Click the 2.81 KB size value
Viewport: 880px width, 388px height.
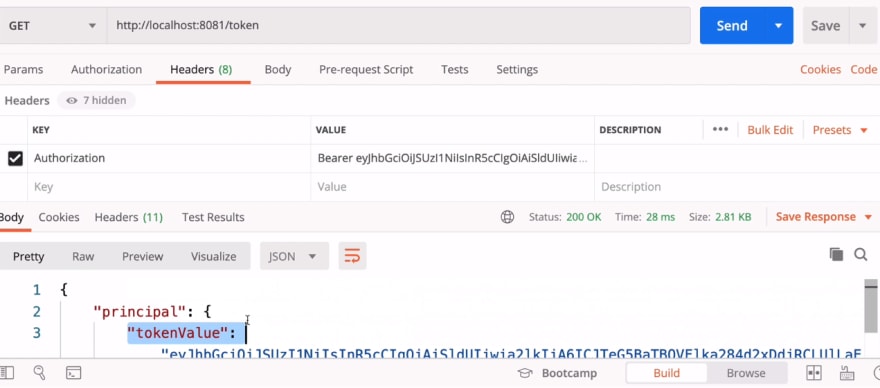pyautogui.click(x=733, y=217)
